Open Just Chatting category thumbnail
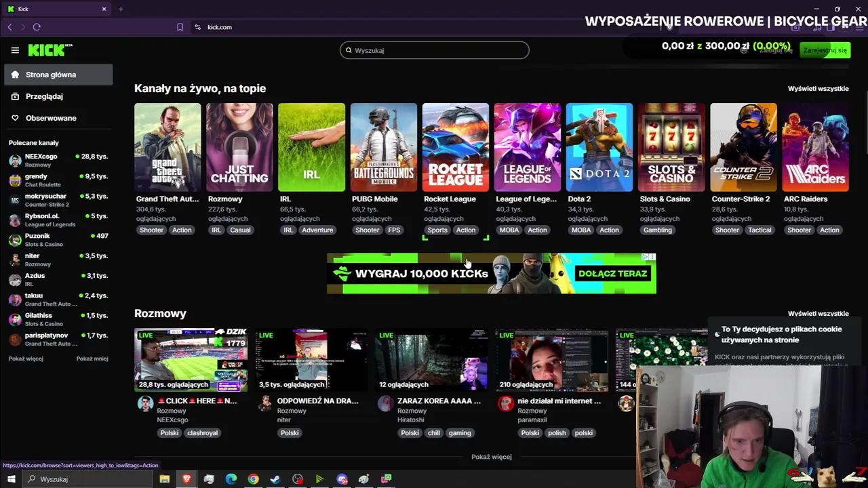Viewport: 868px width, 488px height. tap(239, 147)
